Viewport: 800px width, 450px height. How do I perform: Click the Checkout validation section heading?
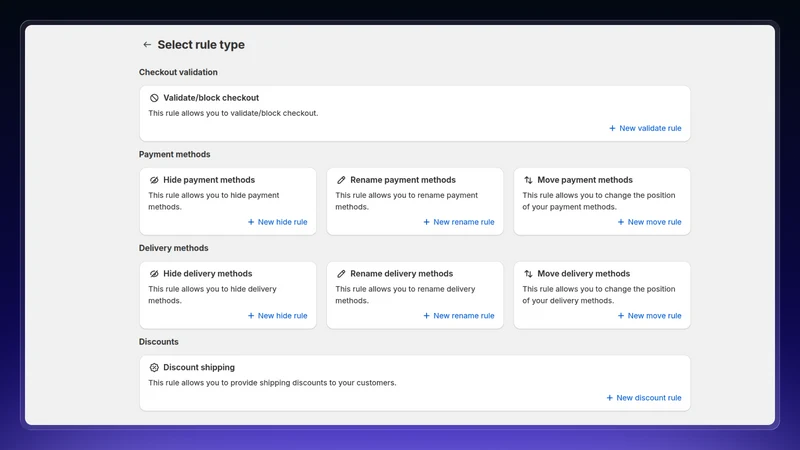click(178, 72)
